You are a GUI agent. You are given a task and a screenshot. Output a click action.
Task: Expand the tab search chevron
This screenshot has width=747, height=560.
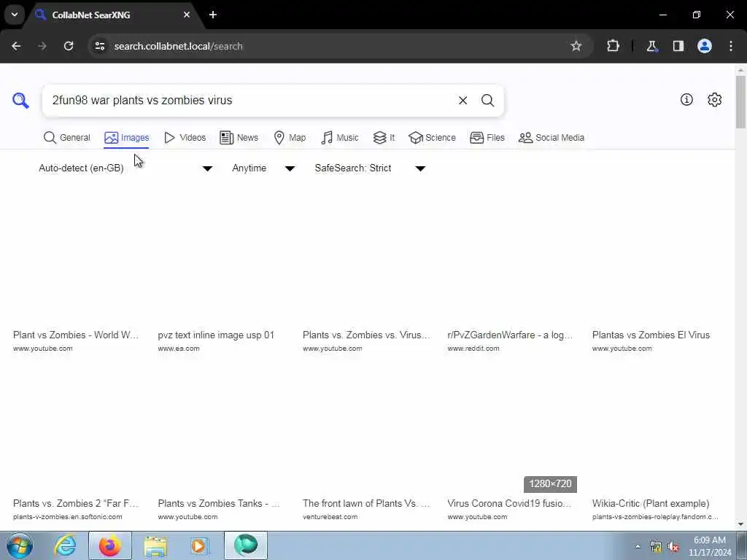tap(15, 15)
